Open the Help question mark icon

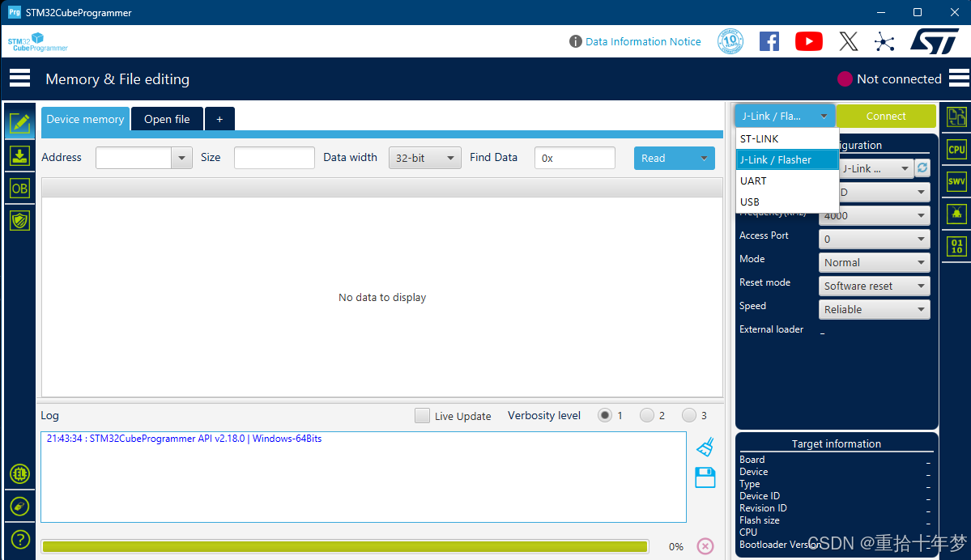tap(19, 540)
